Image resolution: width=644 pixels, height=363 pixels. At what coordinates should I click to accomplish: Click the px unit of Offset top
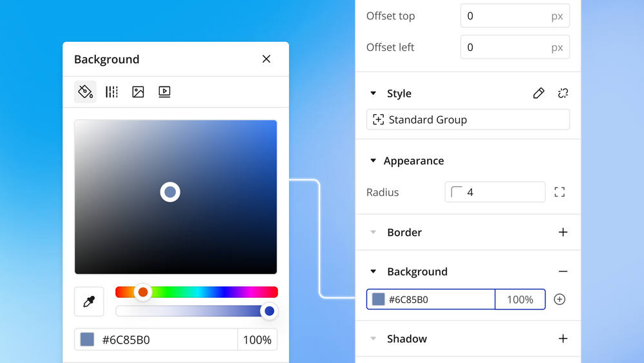[x=557, y=16]
